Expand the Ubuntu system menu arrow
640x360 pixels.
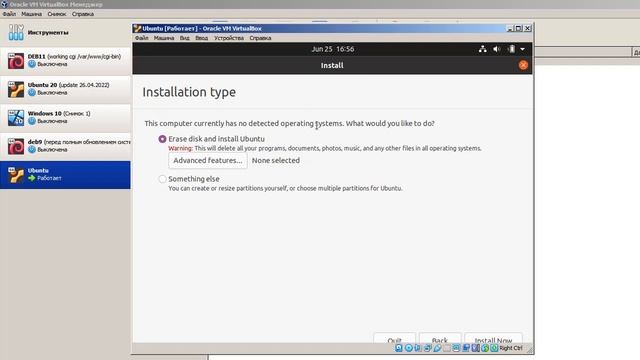(x=522, y=49)
